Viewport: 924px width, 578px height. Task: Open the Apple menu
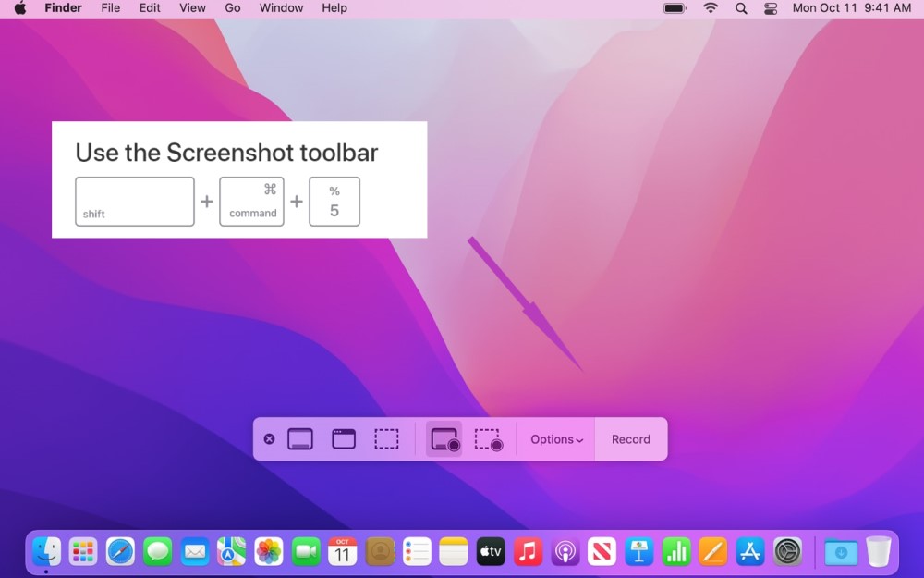(20, 8)
